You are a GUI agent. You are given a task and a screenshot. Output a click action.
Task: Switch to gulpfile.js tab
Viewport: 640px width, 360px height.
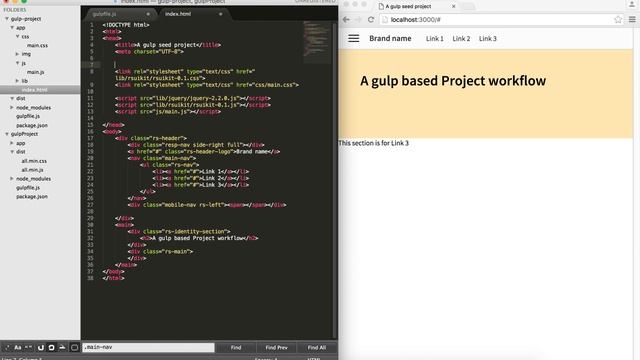[104, 14]
